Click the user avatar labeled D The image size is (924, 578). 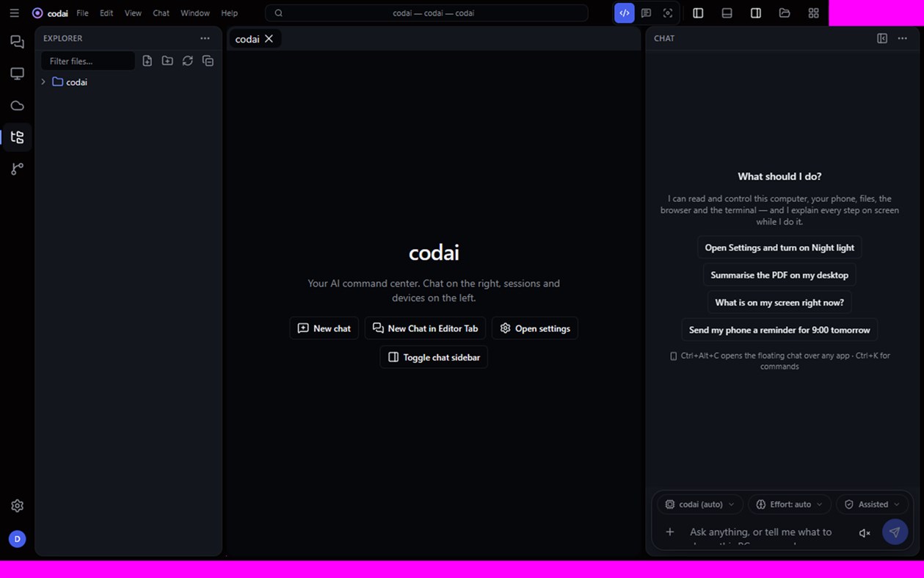[x=17, y=539]
